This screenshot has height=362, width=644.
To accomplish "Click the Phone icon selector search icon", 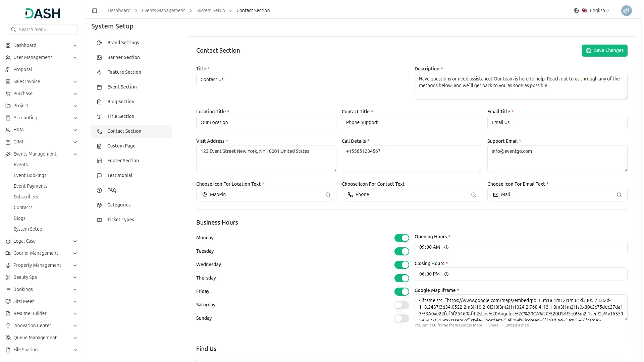I will 473,195.
